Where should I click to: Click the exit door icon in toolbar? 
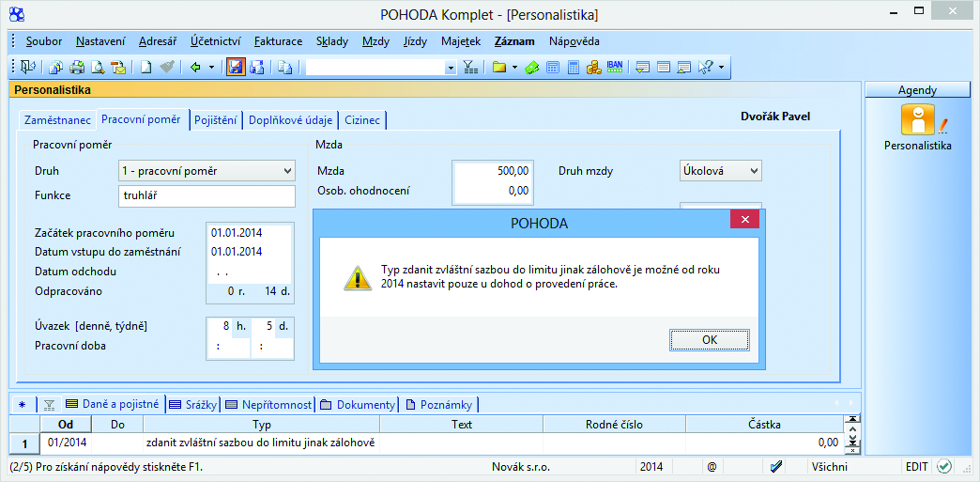click(29, 67)
